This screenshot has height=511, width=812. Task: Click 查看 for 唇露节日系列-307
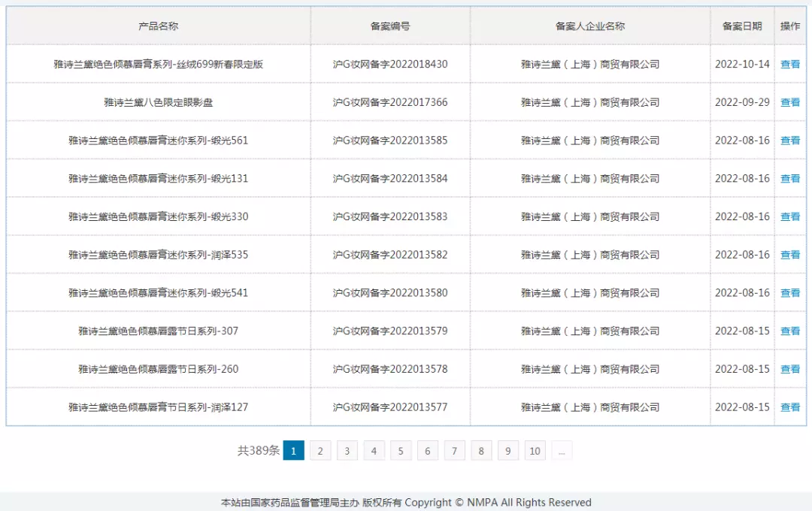(x=789, y=331)
